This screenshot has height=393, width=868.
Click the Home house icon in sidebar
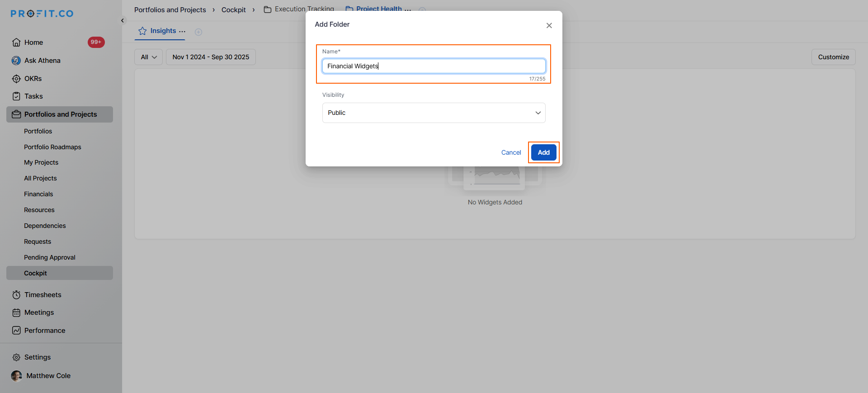(x=16, y=43)
